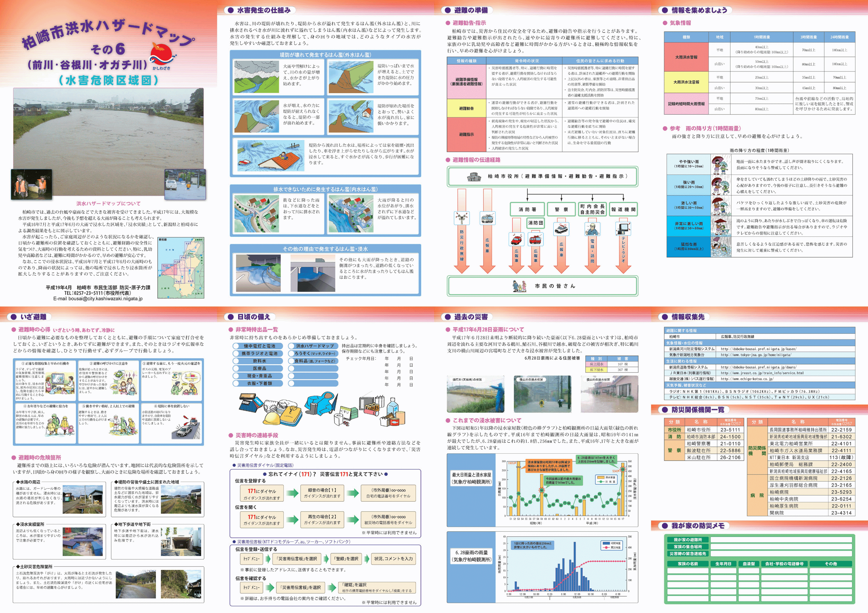Click the 災害時の緊急連絡先 blank field

781,554
